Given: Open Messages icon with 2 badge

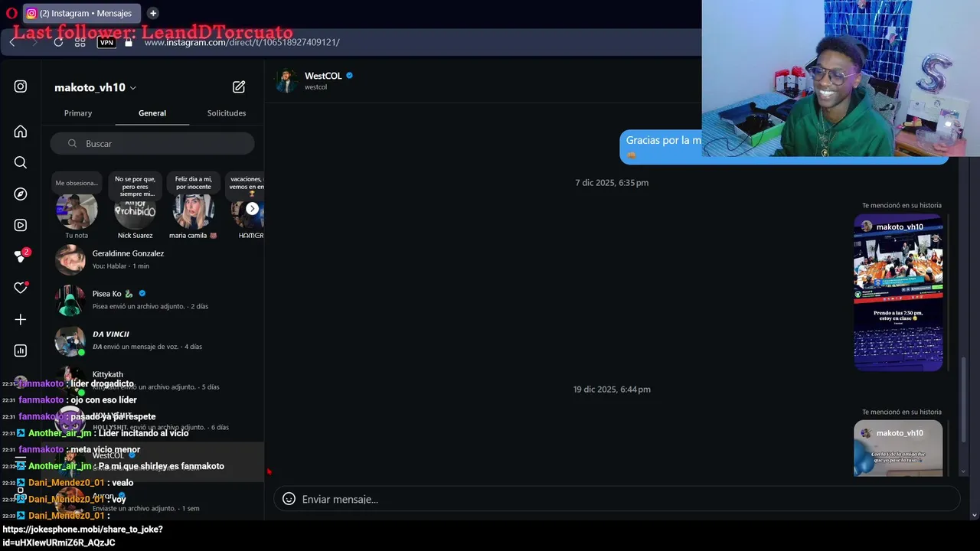Looking at the screenshot, I should (21, 256).
